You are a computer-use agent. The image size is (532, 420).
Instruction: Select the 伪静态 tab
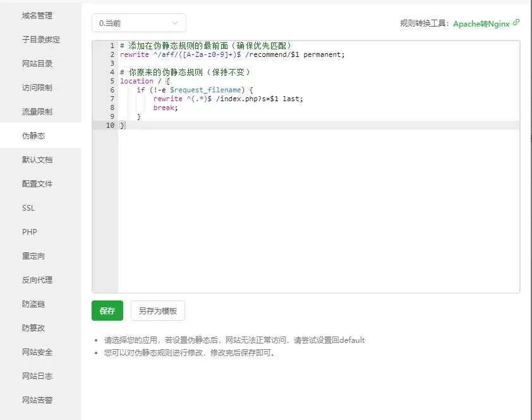(x=33, y=136)
